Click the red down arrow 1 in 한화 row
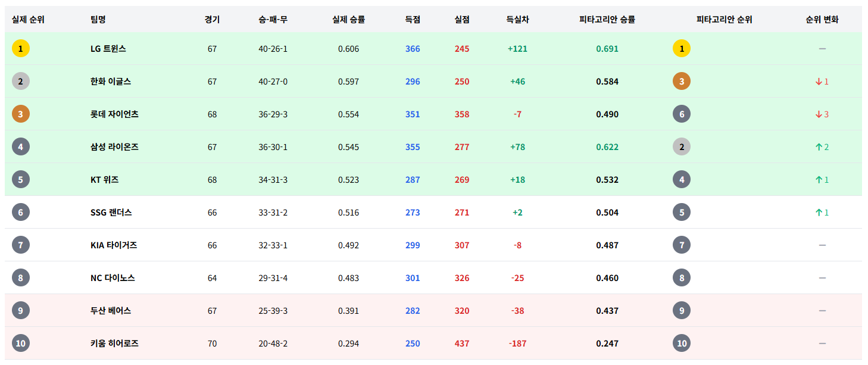The width and height of the screenshot is (868, 365). (822, 82)
